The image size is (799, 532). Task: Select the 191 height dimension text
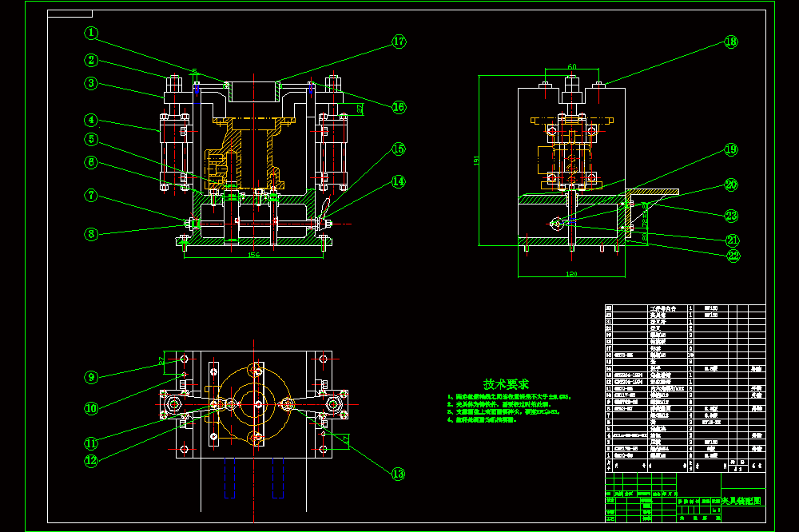pos(476,161)
